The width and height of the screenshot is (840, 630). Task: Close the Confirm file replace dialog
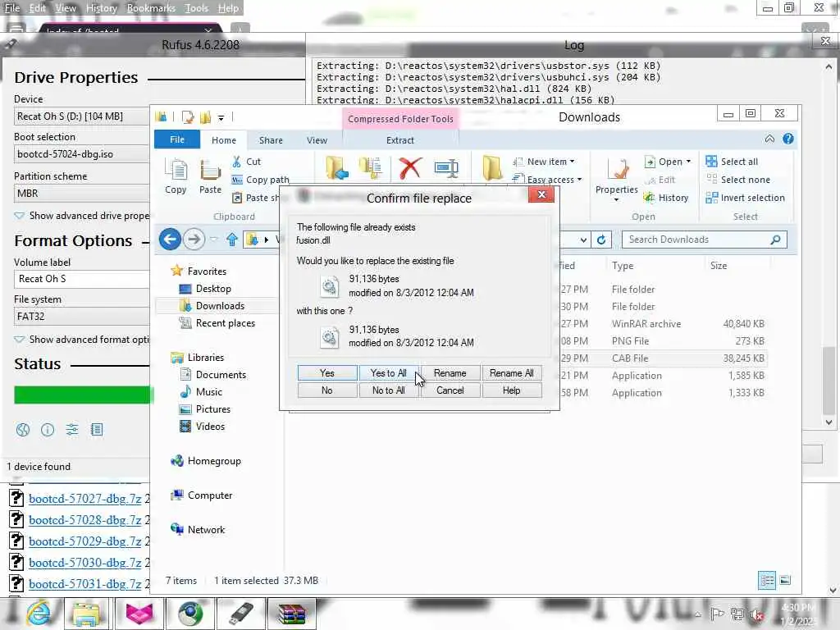pyautogui.click(x=541, y=194)
